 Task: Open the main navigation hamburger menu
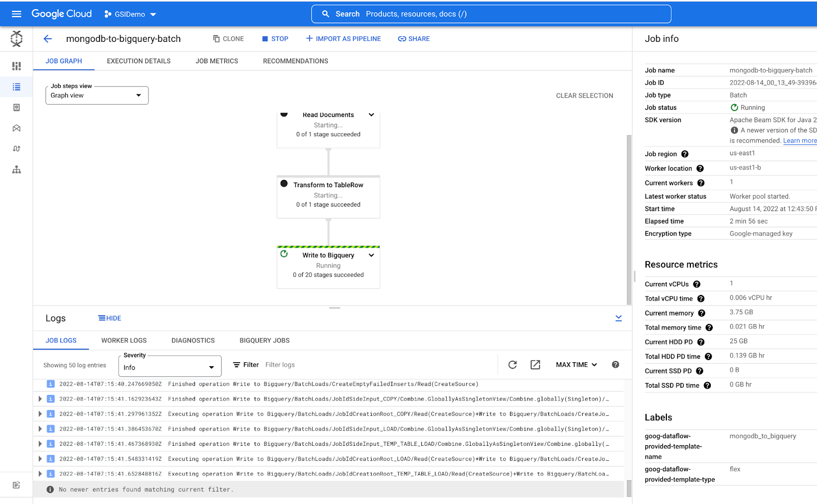(x=16, y=14)
